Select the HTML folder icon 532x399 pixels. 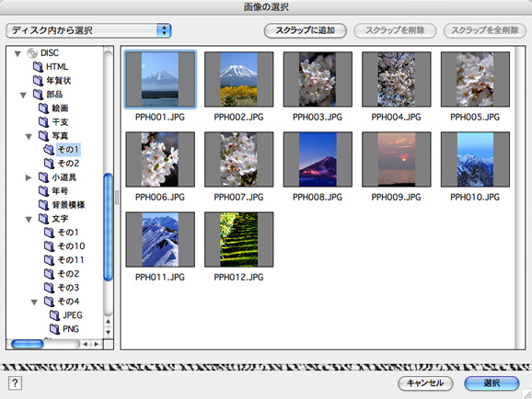point(38,67)
